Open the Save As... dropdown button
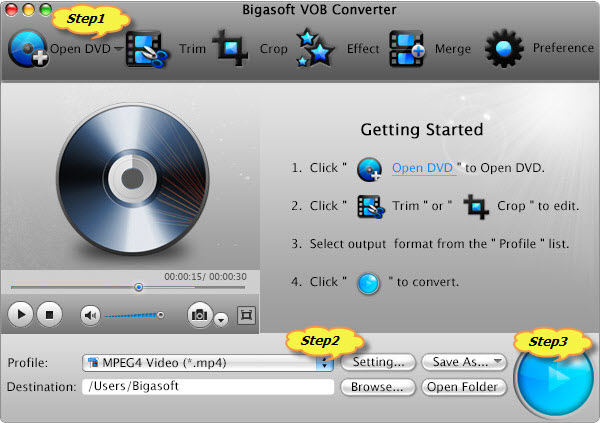 [x=464, y=362]
